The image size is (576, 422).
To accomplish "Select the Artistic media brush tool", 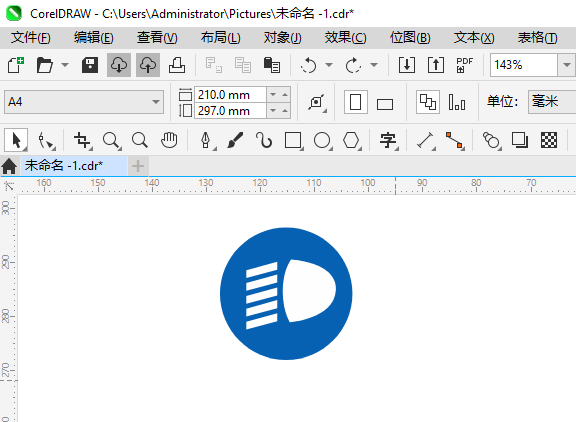I will point(235,140).
